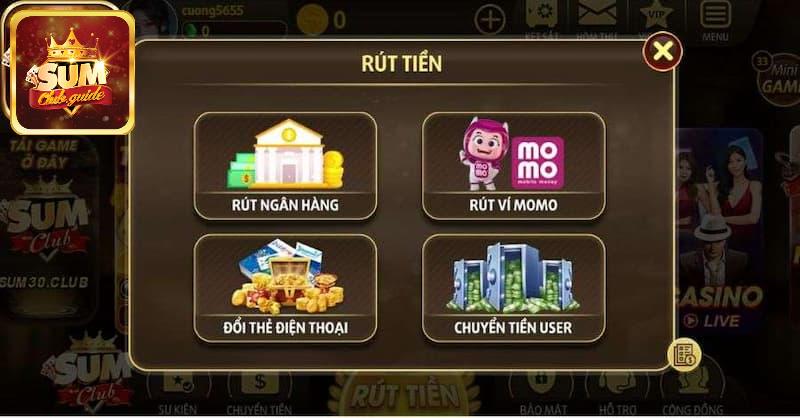Open the Chuyển Tiền User safe option
The width and height of the screenshot is (800, 418).
pyautogui.click(x=514, y=288)
